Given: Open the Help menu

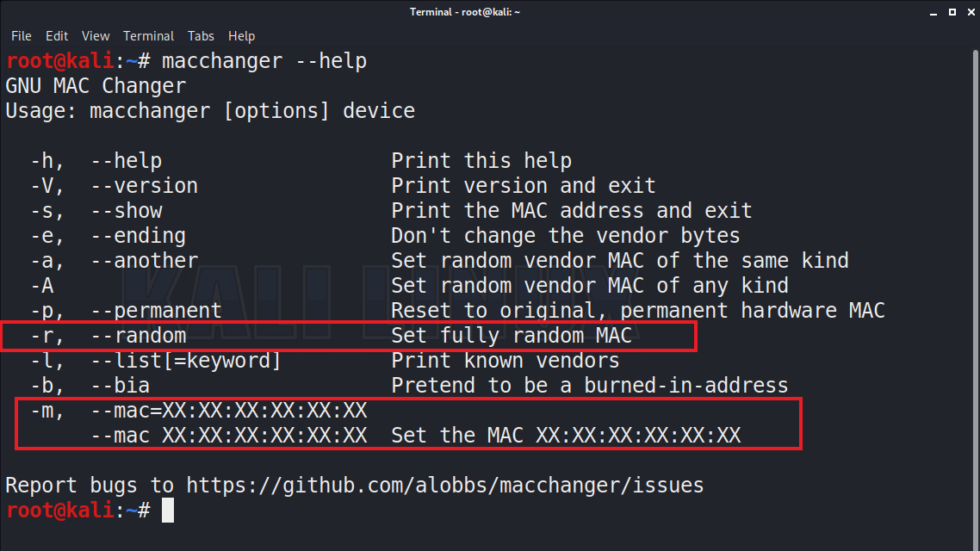Looking at the screenshot, I should click(x=241, y=36).
